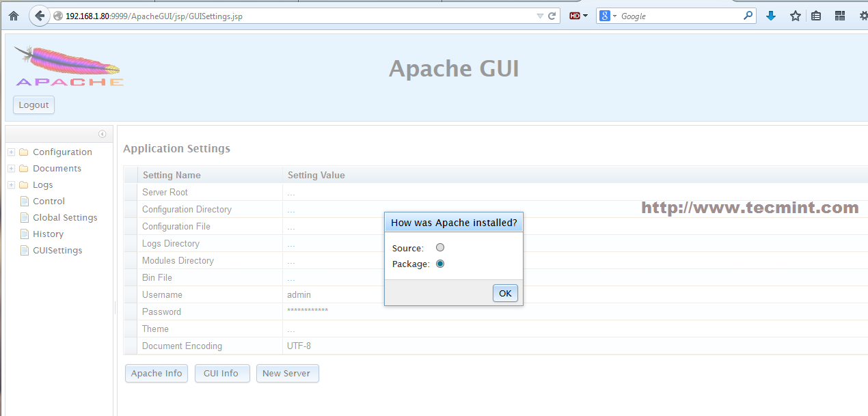Click the Logs folder icon
This screenshot has width=868, height=416.
[24, 184]
